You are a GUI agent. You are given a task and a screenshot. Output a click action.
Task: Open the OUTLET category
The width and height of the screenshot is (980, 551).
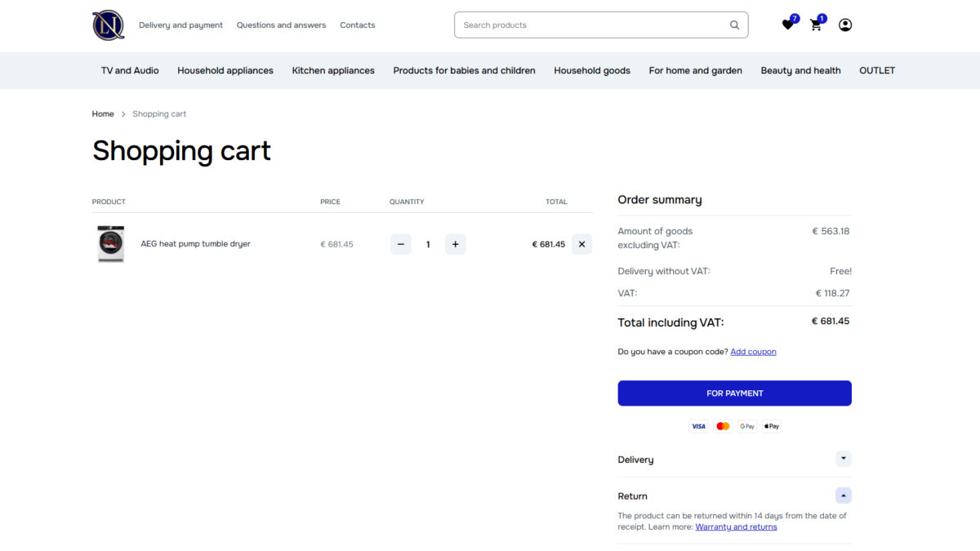877,71
